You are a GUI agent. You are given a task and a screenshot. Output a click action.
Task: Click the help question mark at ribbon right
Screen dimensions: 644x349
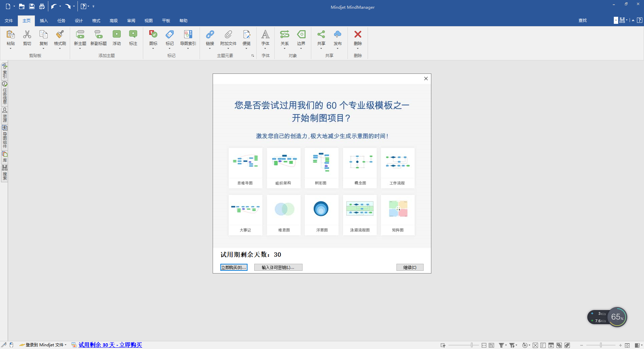[x=640, y=20]
